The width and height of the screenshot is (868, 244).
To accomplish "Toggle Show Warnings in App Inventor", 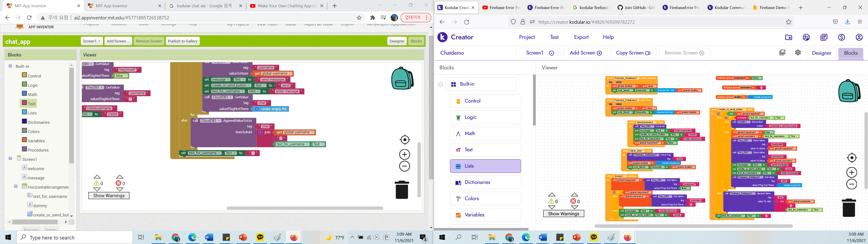I will (x=109, y=195).
